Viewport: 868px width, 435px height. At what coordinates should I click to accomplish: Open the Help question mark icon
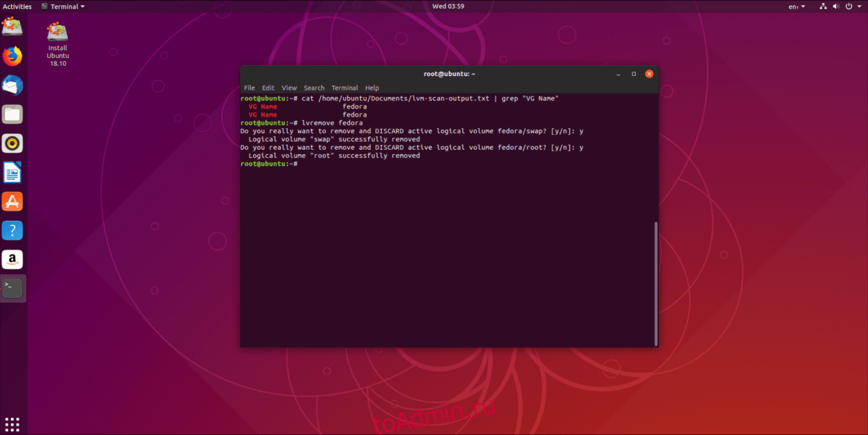(12, 230)
